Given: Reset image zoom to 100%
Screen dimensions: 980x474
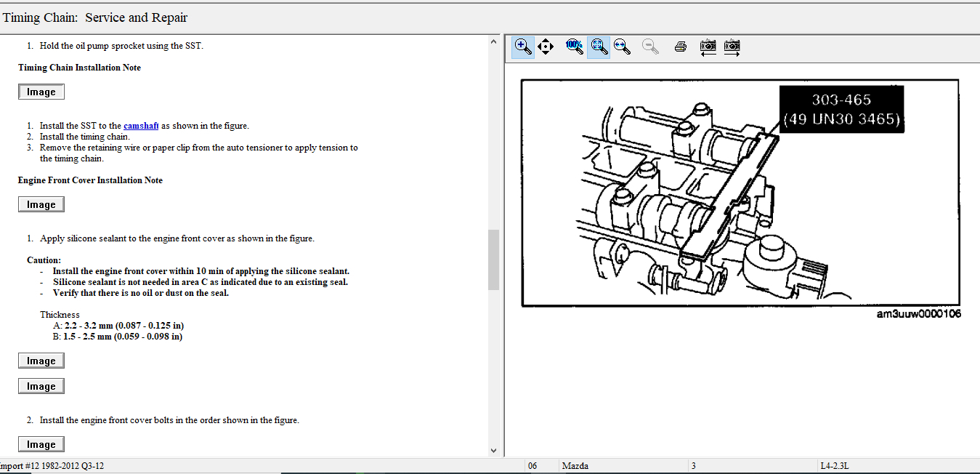Looking at the screenshot, I should (x=574, y=47).
